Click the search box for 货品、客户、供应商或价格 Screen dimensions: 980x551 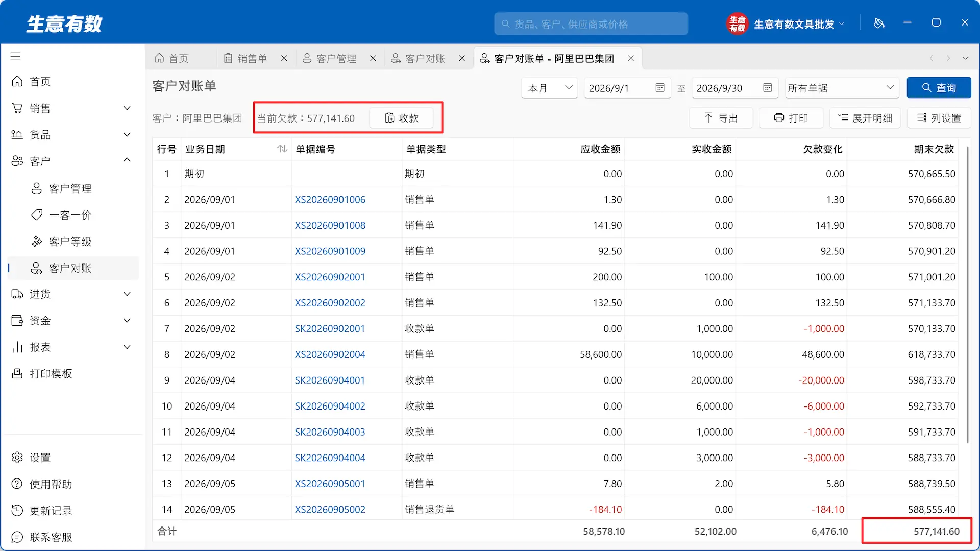591,23
